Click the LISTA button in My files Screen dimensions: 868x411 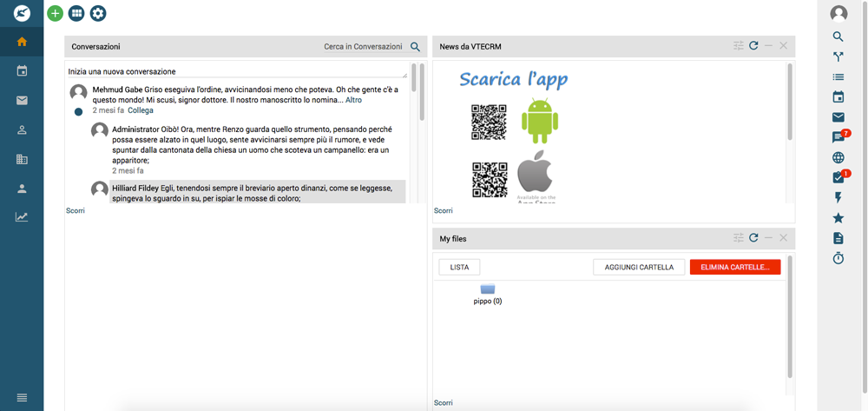(x=459, y=267)
